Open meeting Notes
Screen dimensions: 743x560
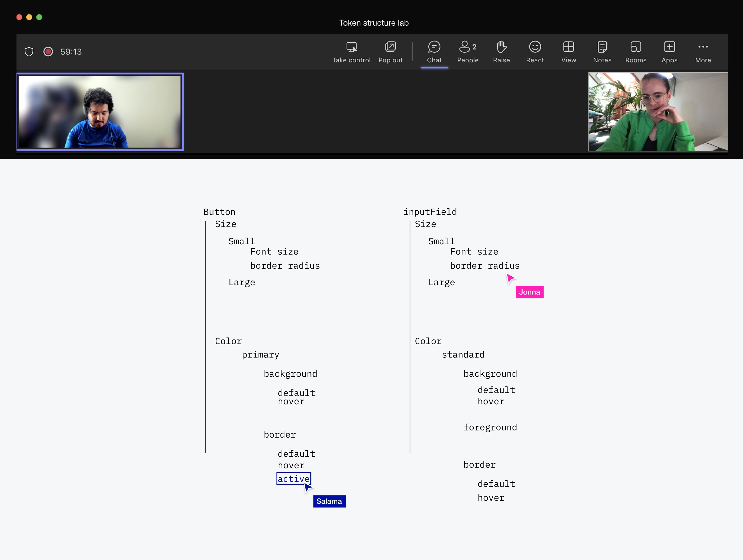click(602, 52)
